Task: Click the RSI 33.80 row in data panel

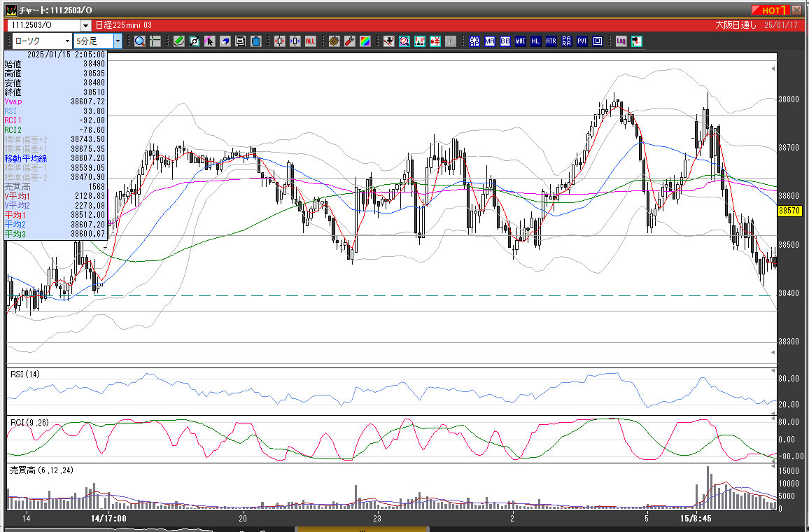Action: (x=55, y=111)
